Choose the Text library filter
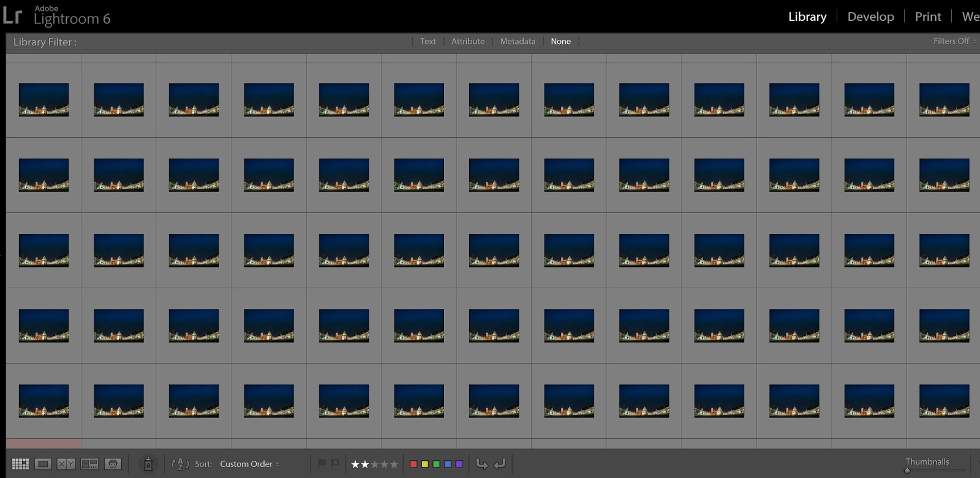The width and height of the screenshot is (980, 478). pos(428,41)
